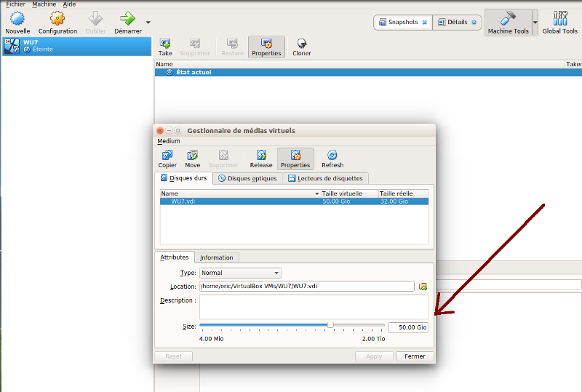Toggle the Détails view button
Image resolution: width=582 pixels, height=392 pixels.
pyautogui.click(x=458, y=23)
